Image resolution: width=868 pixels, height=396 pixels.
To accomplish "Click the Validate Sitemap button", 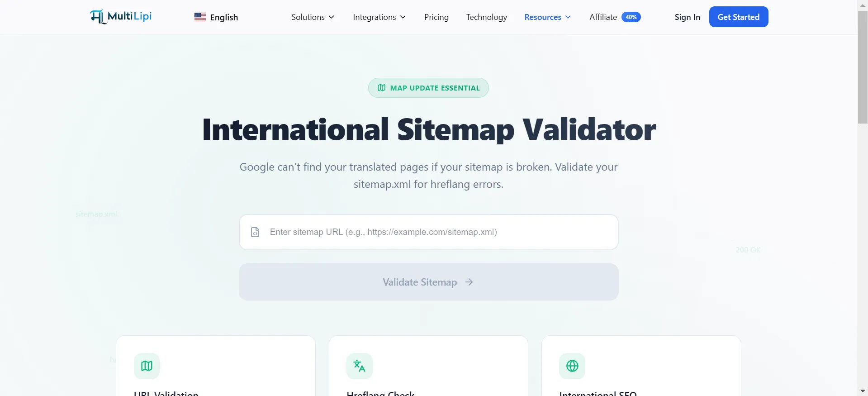I will pos(429,282).
